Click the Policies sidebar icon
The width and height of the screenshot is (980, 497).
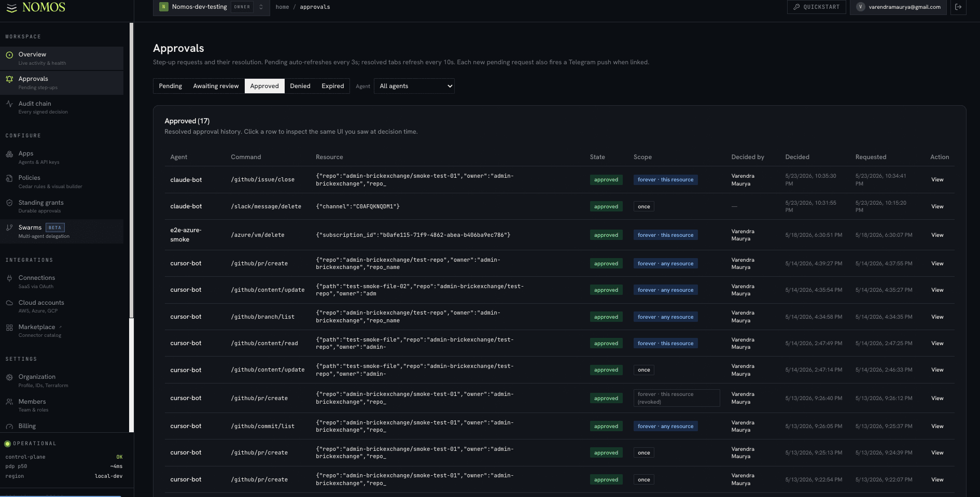point(9,178)
